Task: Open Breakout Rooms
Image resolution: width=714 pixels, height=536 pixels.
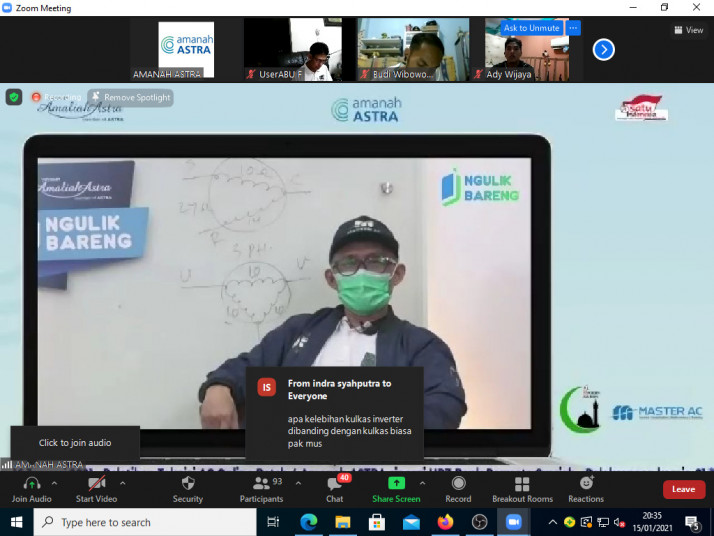Action: point(522,484)
